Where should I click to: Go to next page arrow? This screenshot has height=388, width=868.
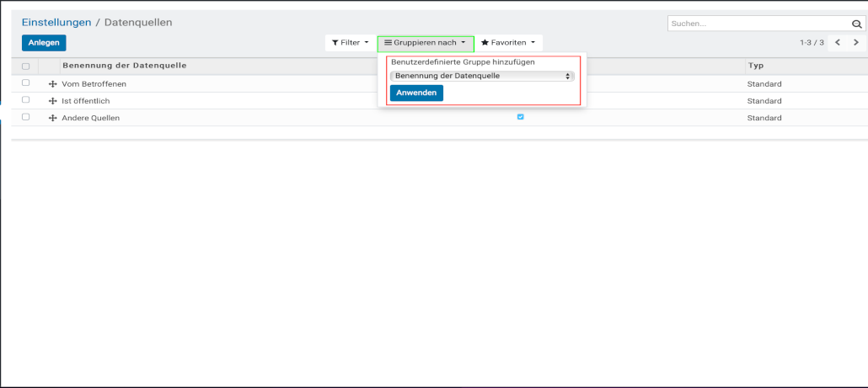(856, 42)
